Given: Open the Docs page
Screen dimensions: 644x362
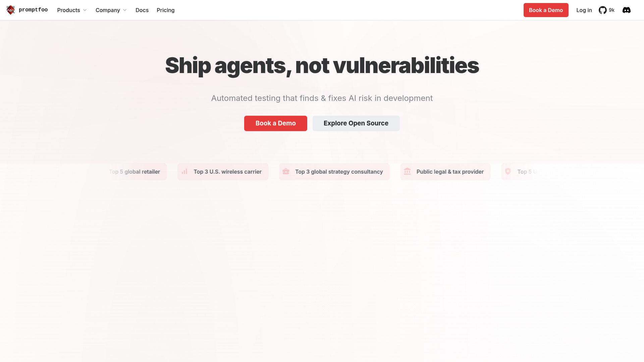Looking at the screenshot, I should (x=142, y=10).
